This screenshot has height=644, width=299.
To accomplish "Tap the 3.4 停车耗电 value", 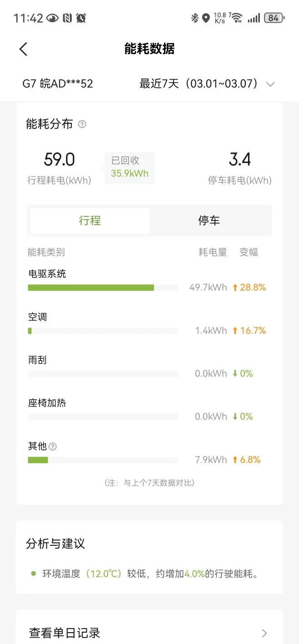I will coord(239,160).
